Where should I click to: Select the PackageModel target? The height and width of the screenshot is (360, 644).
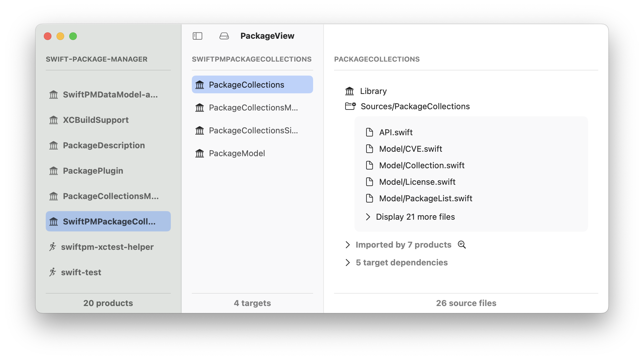tap(237, 153)
